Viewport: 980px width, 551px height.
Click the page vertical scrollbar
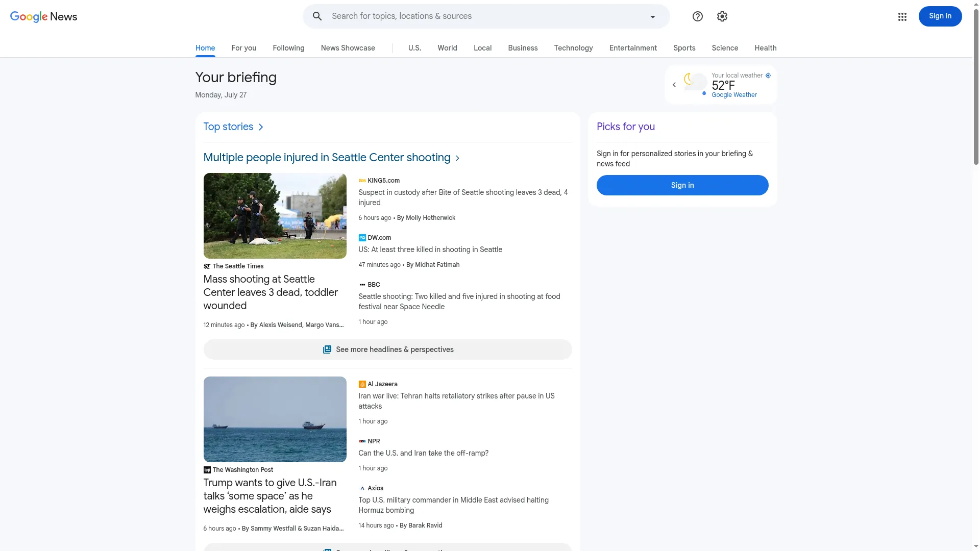click(x=976, y=87)
